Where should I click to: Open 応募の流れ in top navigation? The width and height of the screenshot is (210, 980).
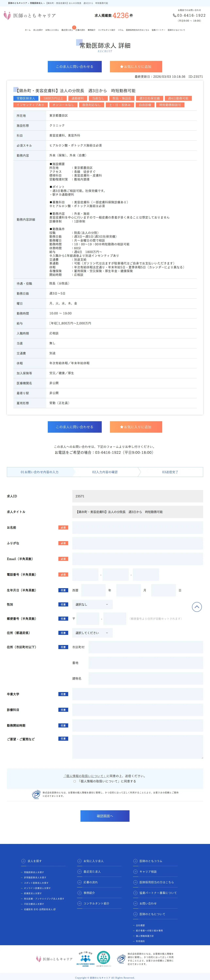click(x=80, y=30)
